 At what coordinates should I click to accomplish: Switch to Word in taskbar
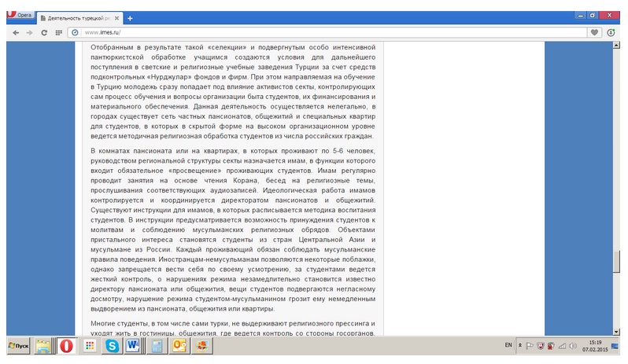(x=133, y=346)
